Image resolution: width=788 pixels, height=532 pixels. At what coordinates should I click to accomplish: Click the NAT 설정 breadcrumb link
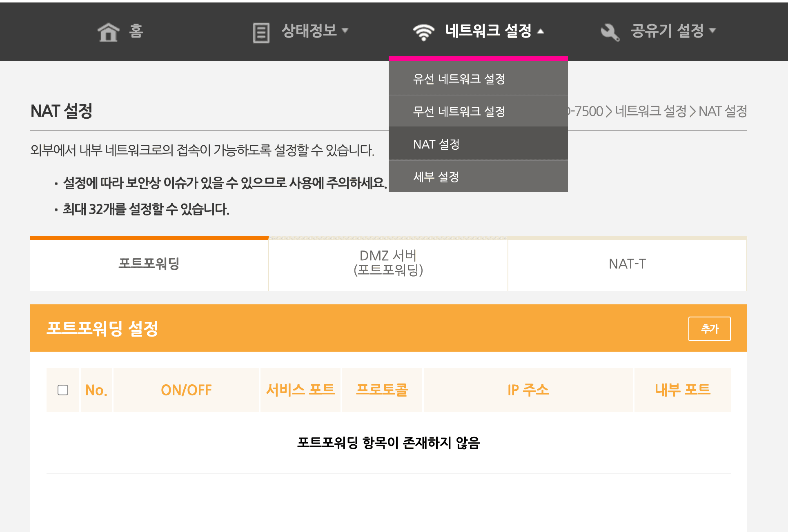click(723, 111)
